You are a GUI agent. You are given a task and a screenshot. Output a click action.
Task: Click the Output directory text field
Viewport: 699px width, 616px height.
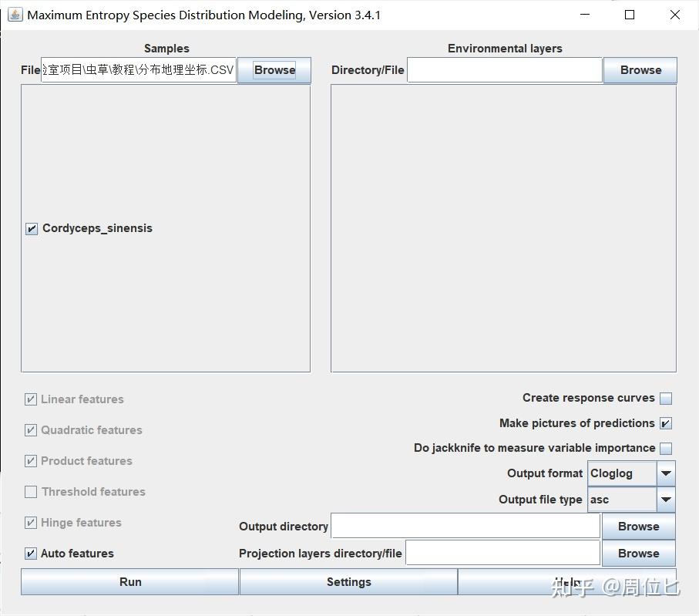coord(465,526)
